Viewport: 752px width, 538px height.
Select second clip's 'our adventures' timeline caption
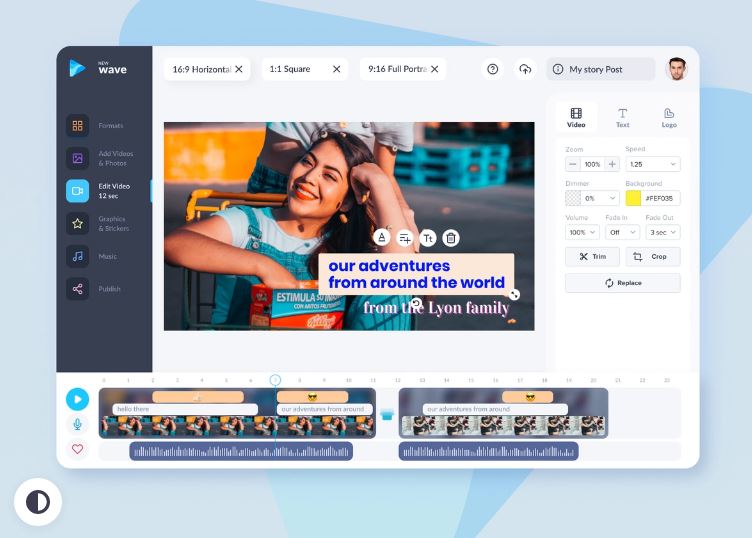(495, 409)
